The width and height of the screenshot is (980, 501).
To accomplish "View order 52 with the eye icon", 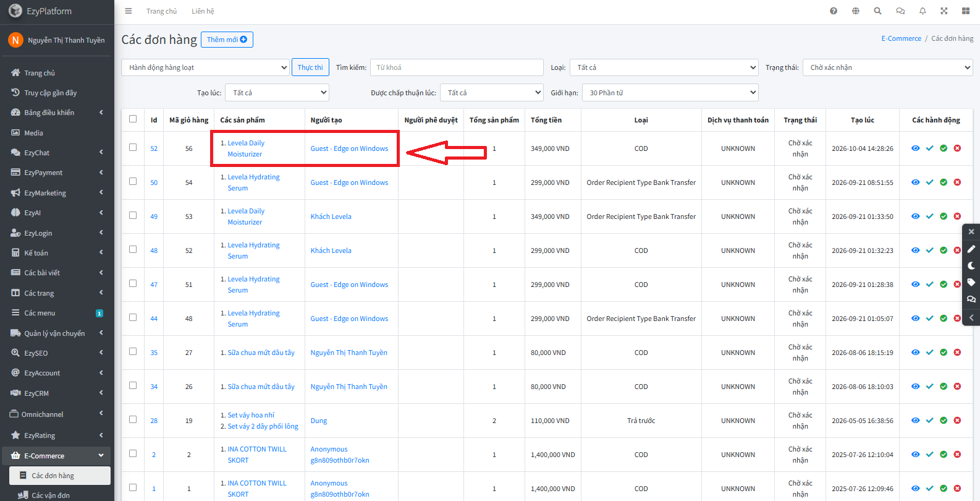I will [x=915, y=148].
